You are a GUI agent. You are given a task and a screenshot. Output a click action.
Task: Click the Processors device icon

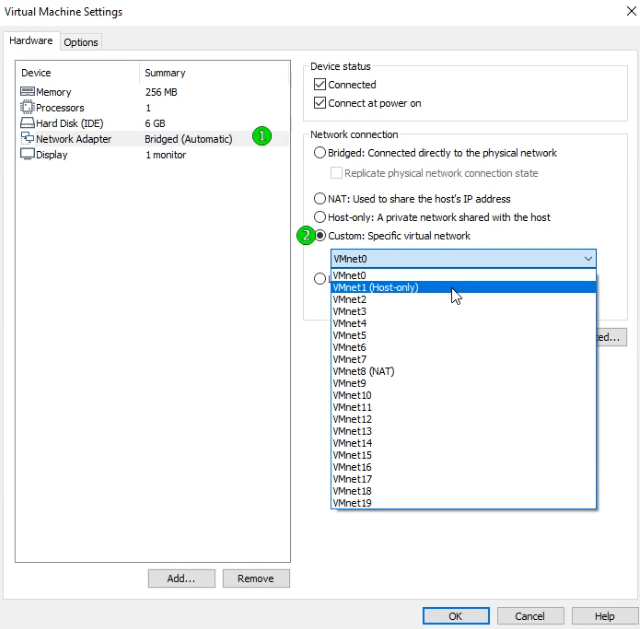click(x=27, y=108)
